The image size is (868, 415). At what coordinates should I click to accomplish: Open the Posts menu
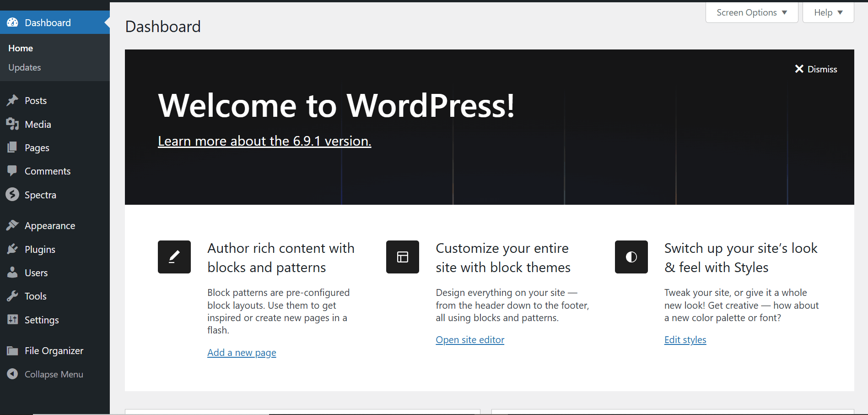[55, 100]
